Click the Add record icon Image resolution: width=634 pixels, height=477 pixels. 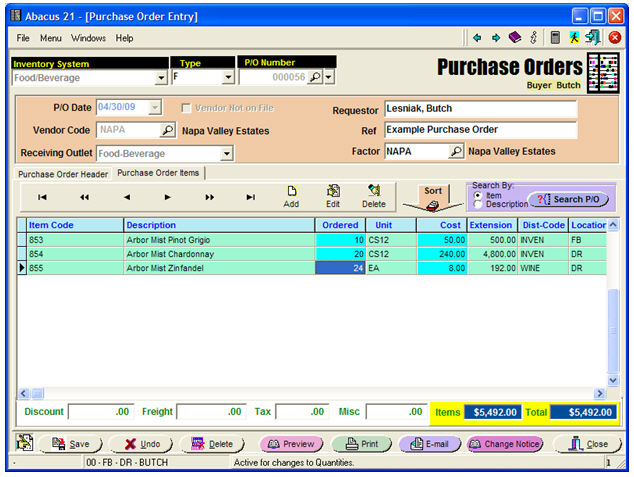[x=291, y=195]
